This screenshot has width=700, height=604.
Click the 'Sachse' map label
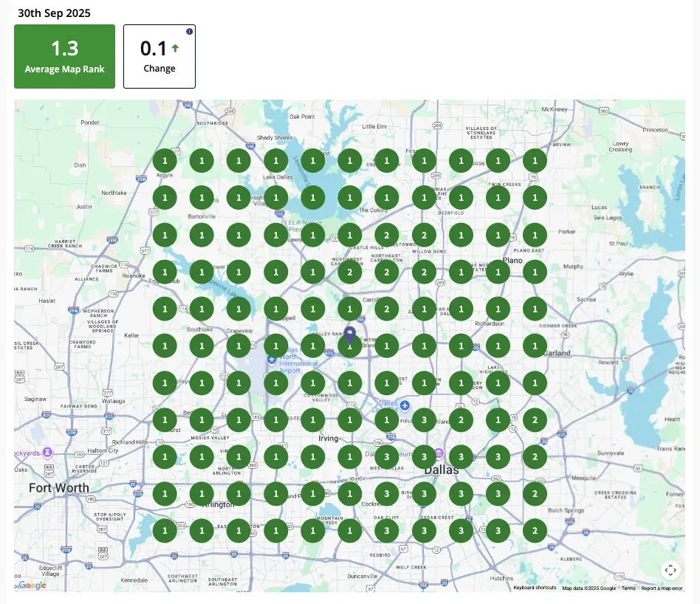point(586,300)
